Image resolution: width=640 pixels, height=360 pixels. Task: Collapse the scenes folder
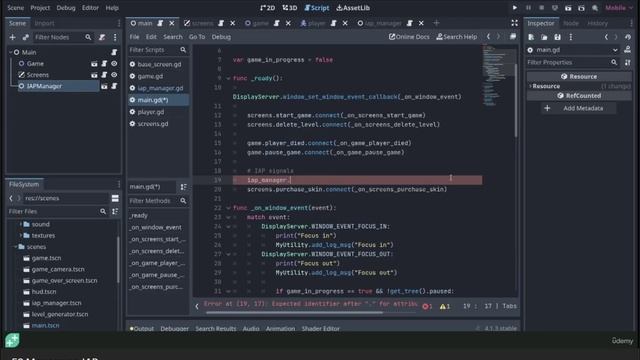[x=16, y=247]
